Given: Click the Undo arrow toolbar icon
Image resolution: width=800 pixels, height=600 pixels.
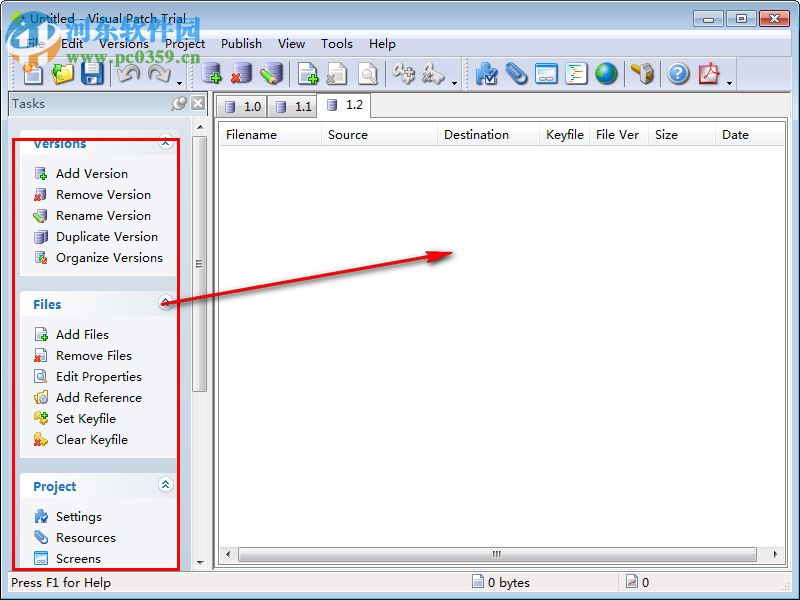Looking at the screenshot, I should [128, 74].
